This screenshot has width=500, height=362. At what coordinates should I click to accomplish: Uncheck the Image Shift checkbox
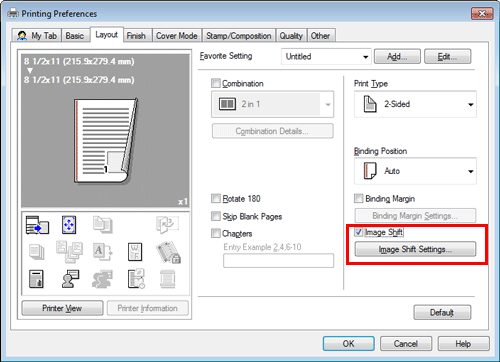pos(359,232)
